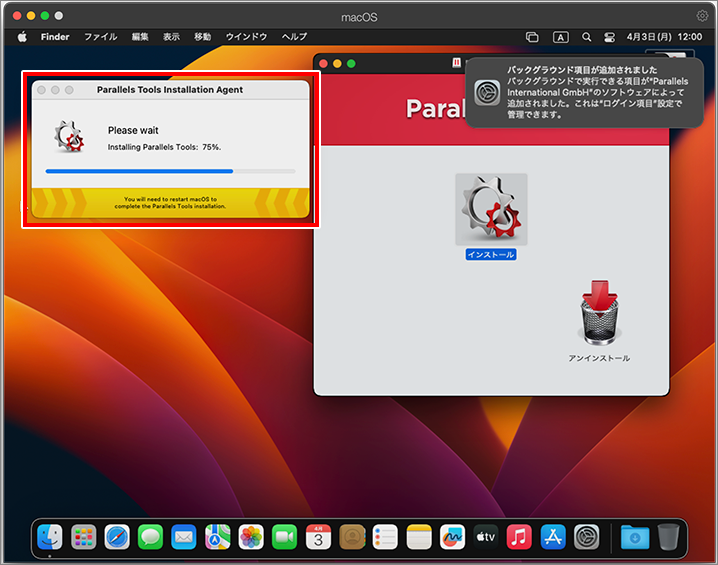718x565 pixels.
Task: Open Calendar icon showing 3
Action: (318, 537)
